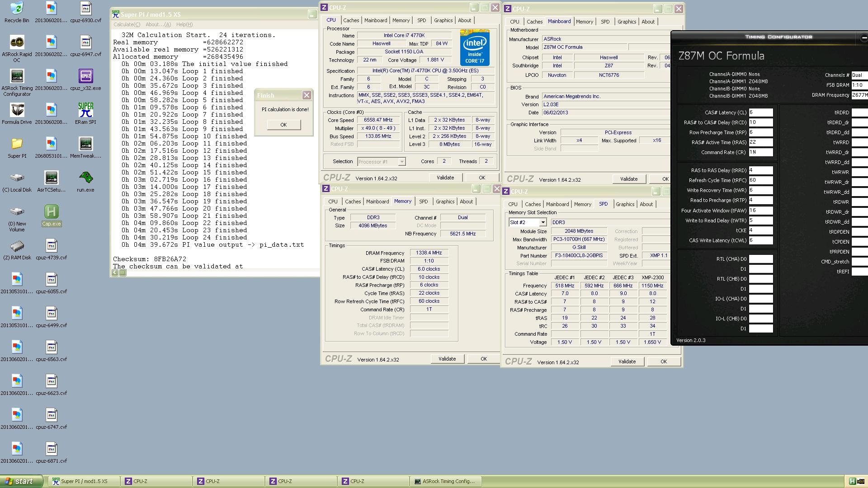The width and height of the screenshot is (868, 488).
Task: Switch to Graphics tab in CPU-Z Memory window
Action: [445, 202]
